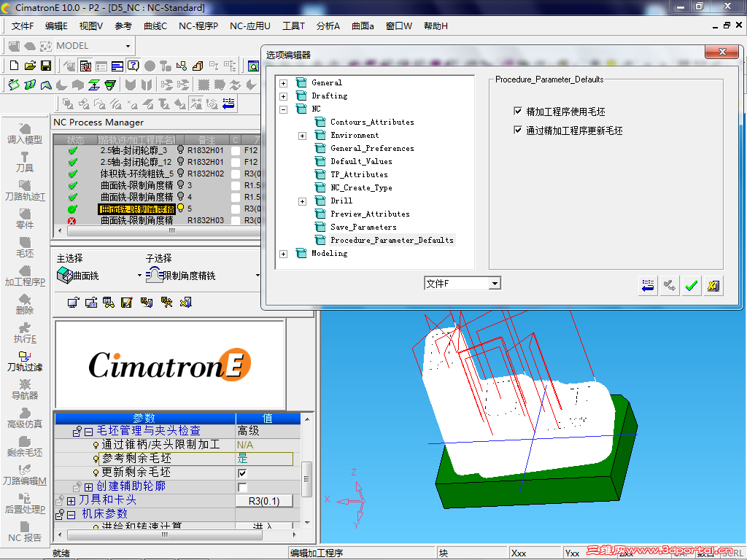Click 剩余毛坯 in the sidebar
The height and width of the screenshot is (560, 747).
coord(25,447)
